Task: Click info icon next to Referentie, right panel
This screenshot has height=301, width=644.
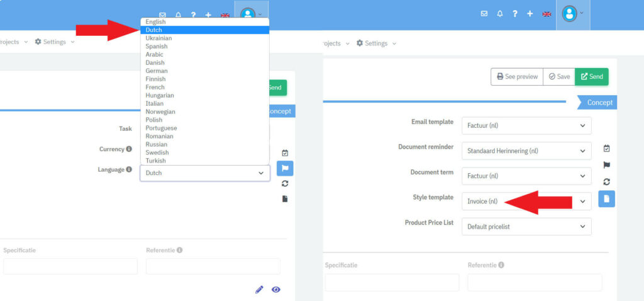Action: coord(501,265)
